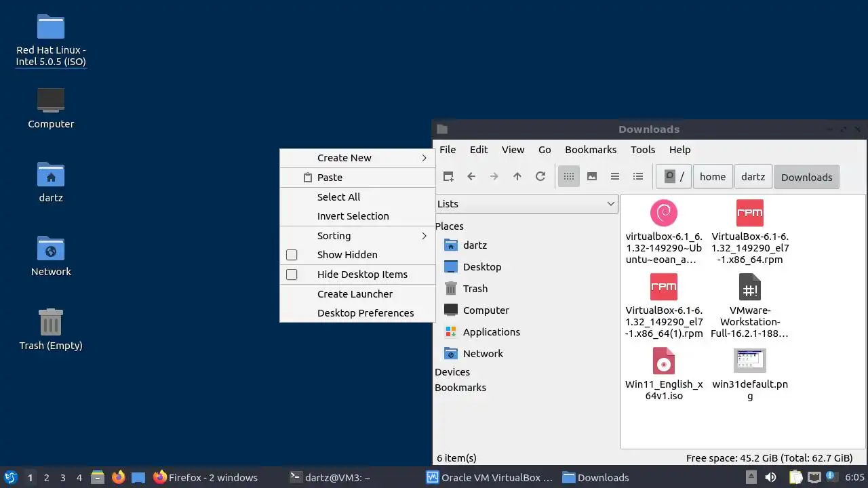Switch to workspace 2
The image size is (868, 488).
tap(47, 477)
